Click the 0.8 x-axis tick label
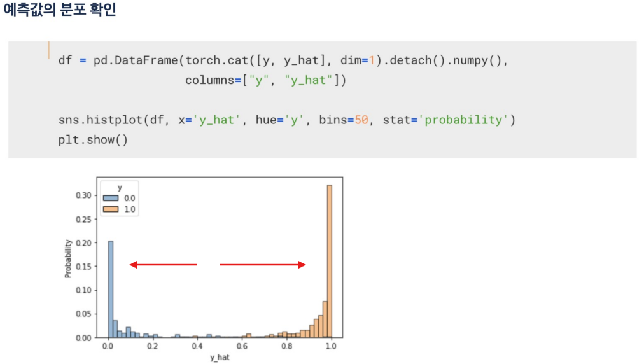 click(x=286, y=346)
